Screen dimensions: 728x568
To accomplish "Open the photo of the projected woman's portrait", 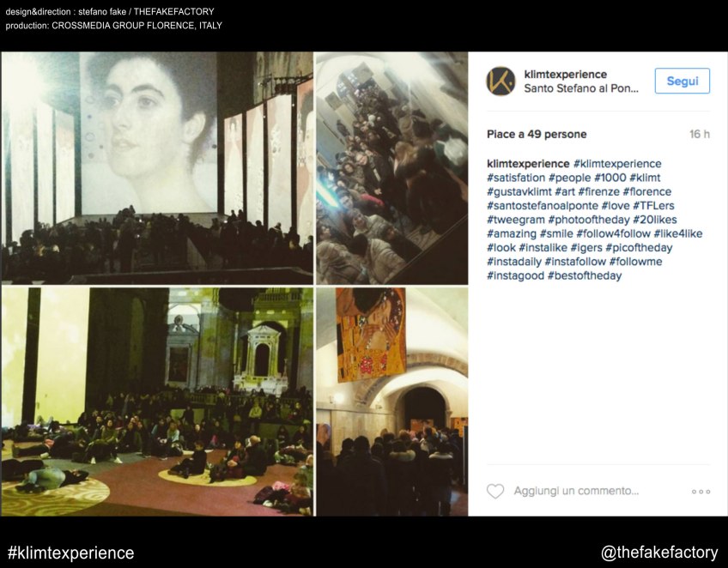I will point(157,168).
